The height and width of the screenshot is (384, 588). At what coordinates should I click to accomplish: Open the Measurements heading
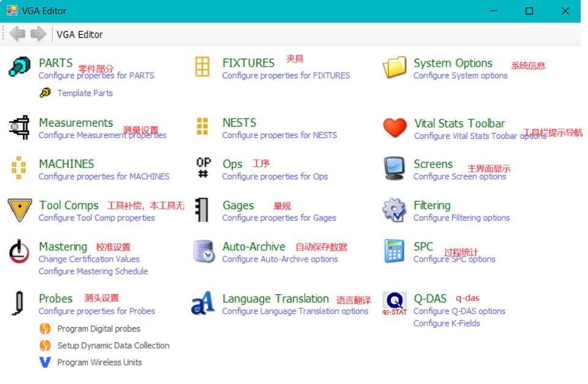click(76, 123)
